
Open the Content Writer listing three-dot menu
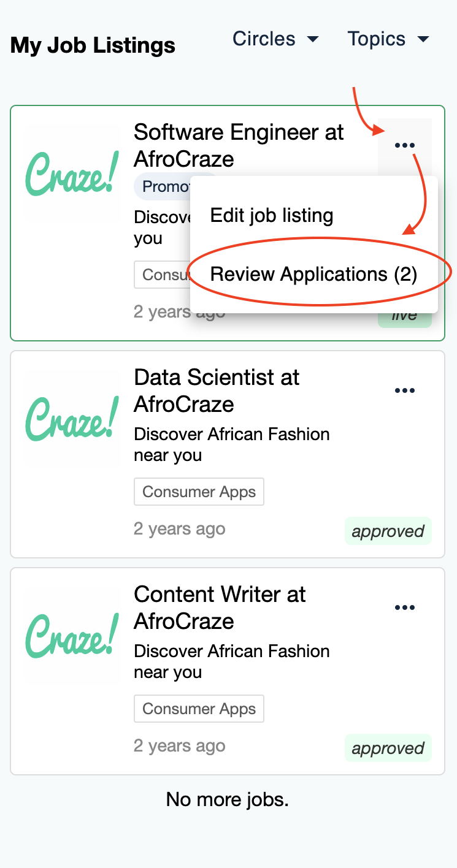(x=405, y=607)
